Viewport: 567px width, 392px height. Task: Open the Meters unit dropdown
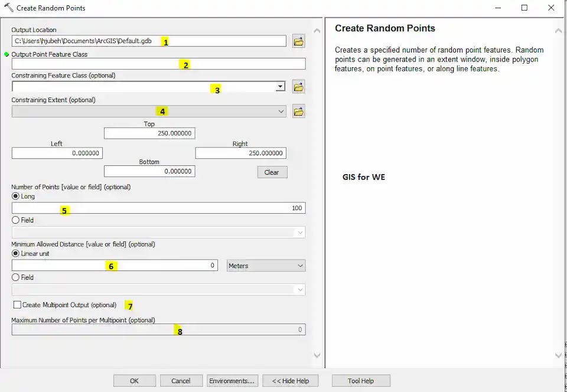[266, 266]
